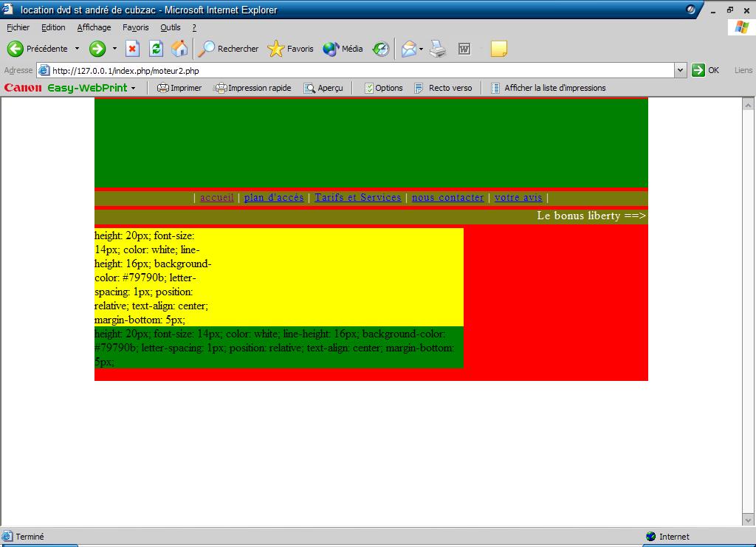This screenshot has width=756, height=547.
Task: Edit the page with the Word icon
Action: 464,49
